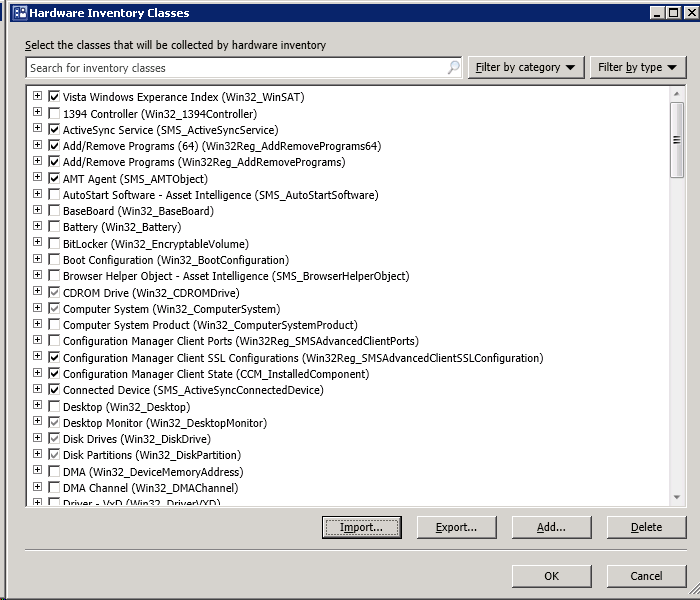700x600 pixels.
Task: Select Computer System Product row text
Action: (x=210, y=325)
